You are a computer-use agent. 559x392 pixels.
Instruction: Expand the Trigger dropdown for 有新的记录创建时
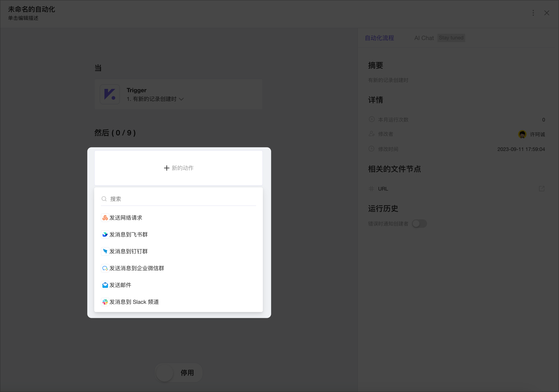tap(181, 99)
